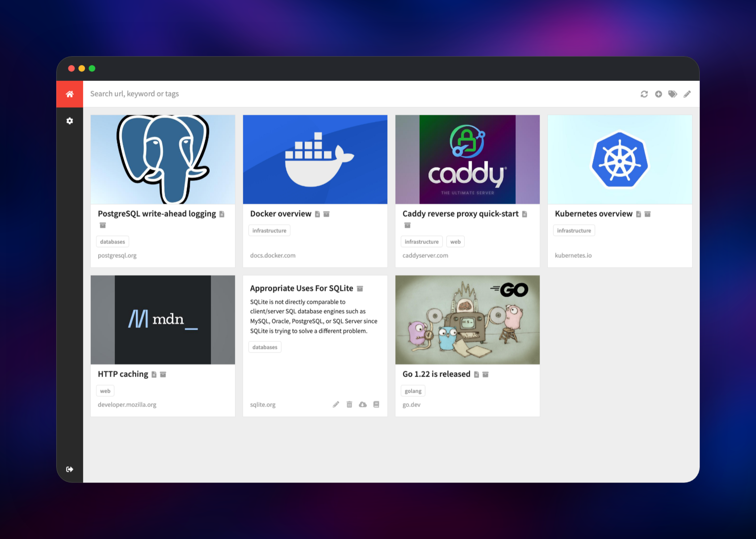Visit go.dev domain link
This screenshot has height=539, width=756.
coord(411,405)
